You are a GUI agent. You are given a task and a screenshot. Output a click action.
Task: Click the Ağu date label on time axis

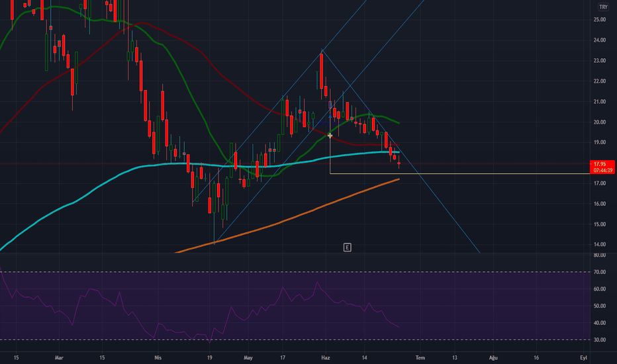click(493, 357)
